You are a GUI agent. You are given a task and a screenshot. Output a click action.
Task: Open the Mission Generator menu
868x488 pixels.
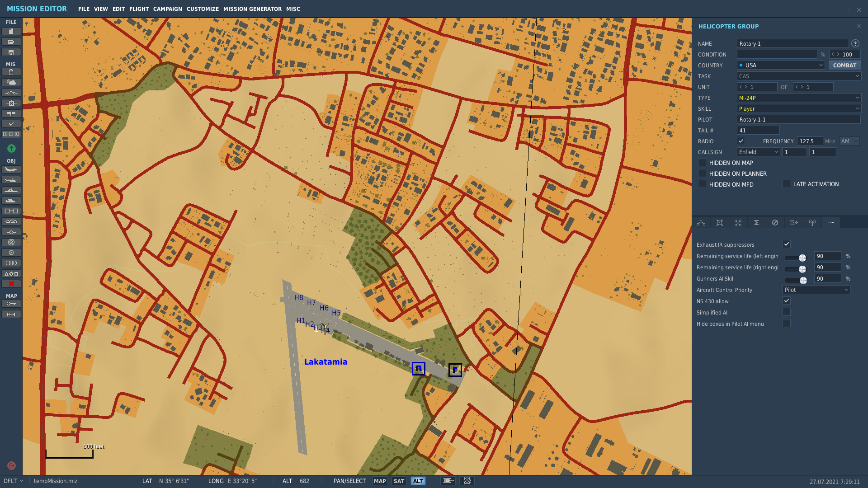pos(252,9)
